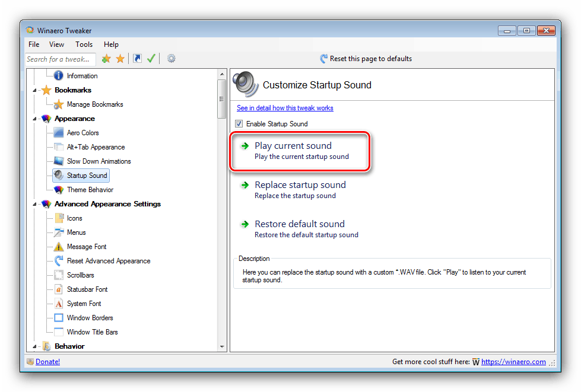Click the Menus item icon
The image size is (581, 392).
(59, 232)
